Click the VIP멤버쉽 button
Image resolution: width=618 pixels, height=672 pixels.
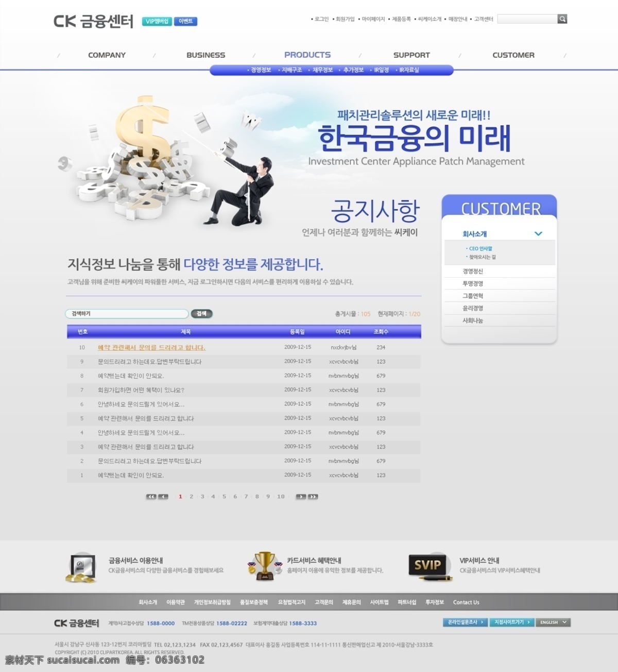pos(157,21)
